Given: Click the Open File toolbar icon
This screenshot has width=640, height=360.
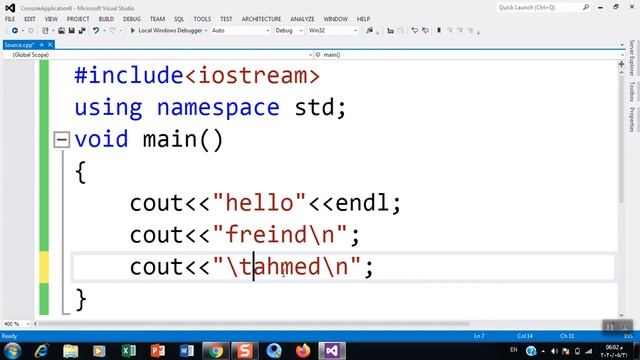Looking at the screenshot, I should [x=61, y=31].
